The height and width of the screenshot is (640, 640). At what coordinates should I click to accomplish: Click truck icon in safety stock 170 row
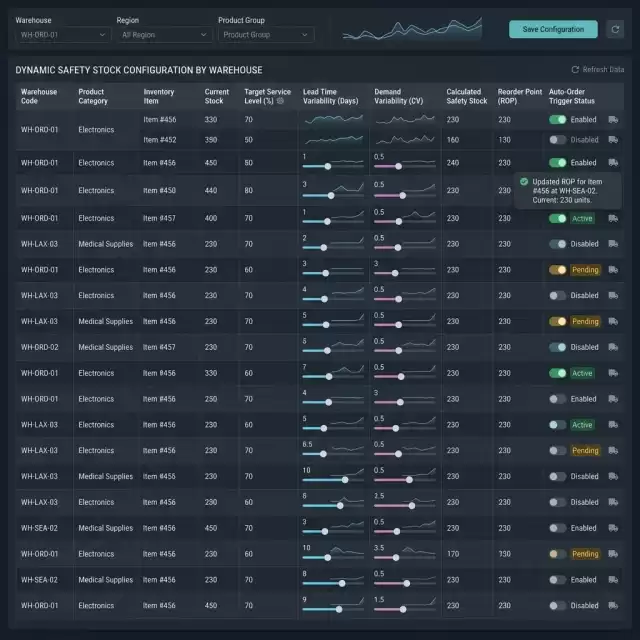coord(613,553)
